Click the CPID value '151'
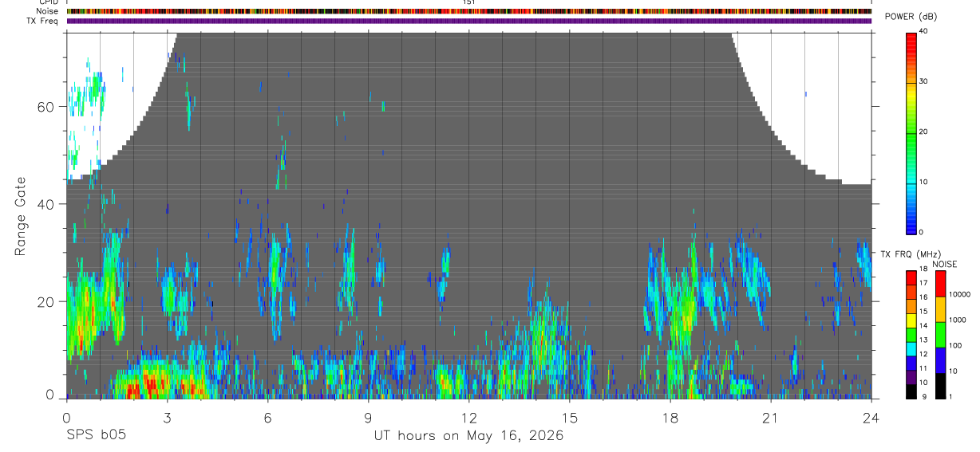The width and height of the screenshot is (980, 452). [x=469, y=2]
